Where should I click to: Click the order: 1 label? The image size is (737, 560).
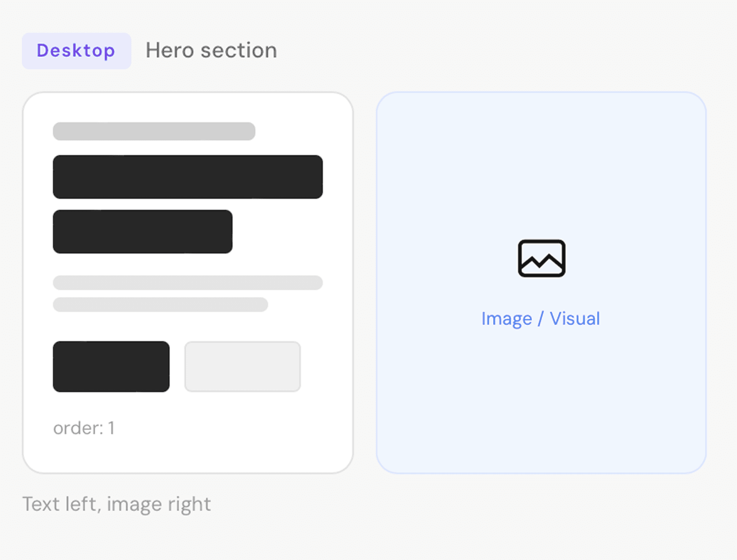[x=84, y=428]
